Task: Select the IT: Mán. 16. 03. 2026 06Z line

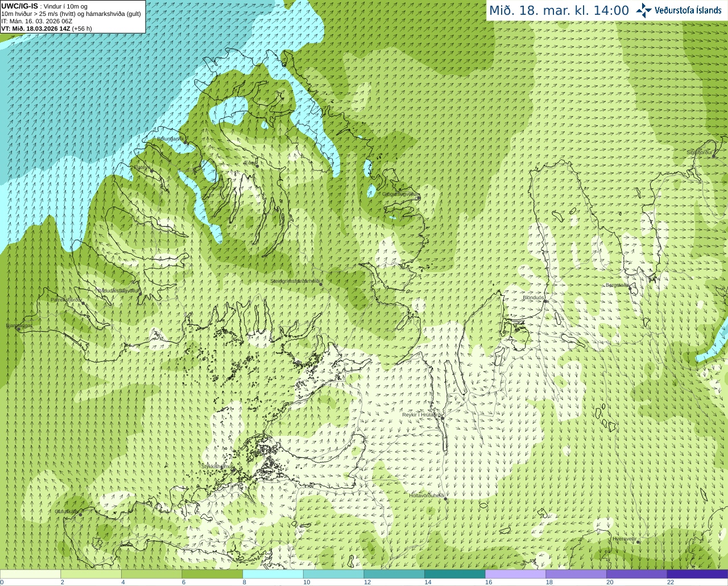Action: coord(36,21)
